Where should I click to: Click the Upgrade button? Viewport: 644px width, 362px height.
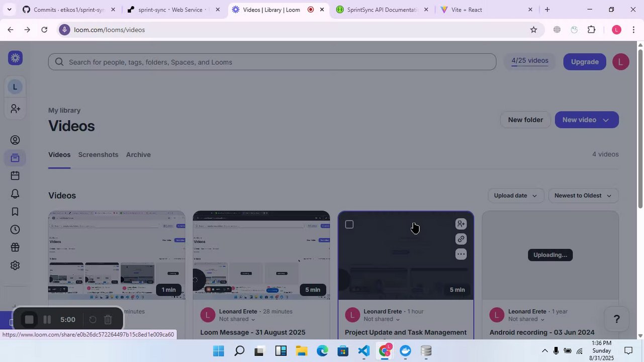pyautogui.click(x=585, y=62)
